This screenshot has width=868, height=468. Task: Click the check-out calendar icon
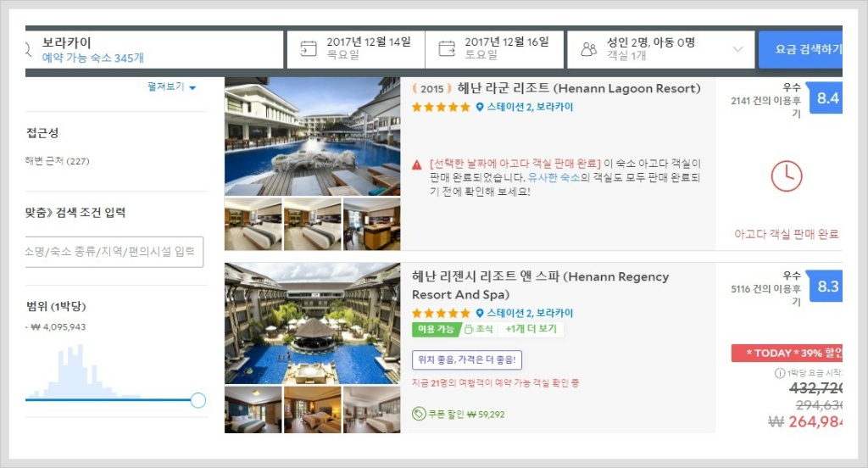coord(447,48)
